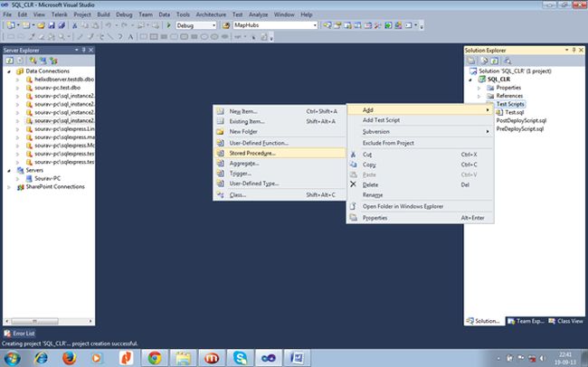Select Exclude From Project
Image resolution: width=588 pixels, height=367 pixels.
(x=420, y=143)
